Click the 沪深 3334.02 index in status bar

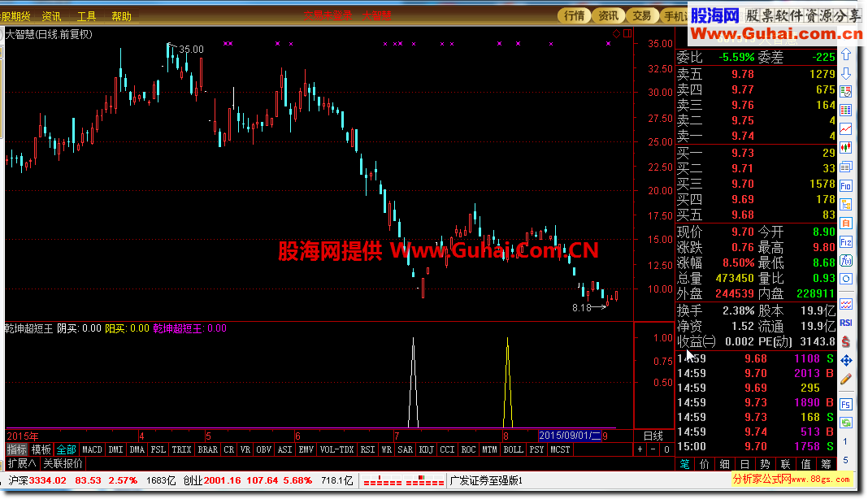pyautogui.click(x=37, y=481)
